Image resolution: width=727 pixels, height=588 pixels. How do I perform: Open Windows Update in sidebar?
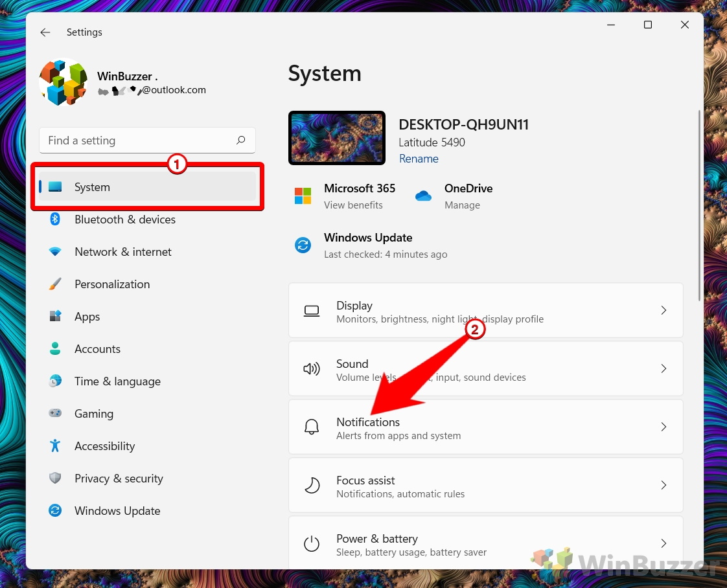148,511
